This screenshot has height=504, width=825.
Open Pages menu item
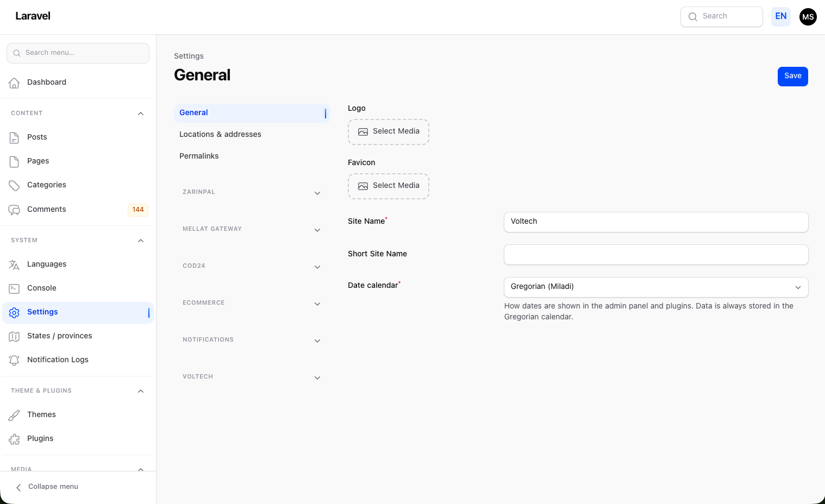pos(78,161)
